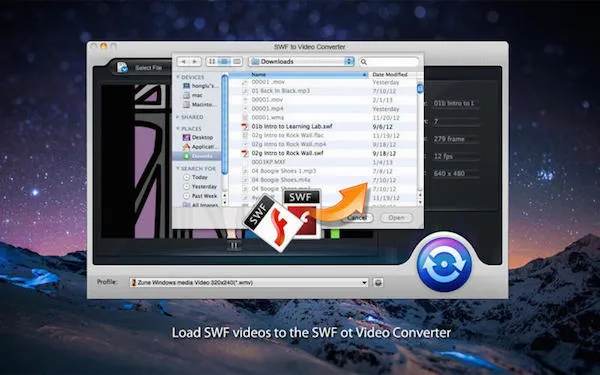600x375 pixels.
Task: Open the Profile format dropdown
Action: pyautogui.click(x=249, y=283)
